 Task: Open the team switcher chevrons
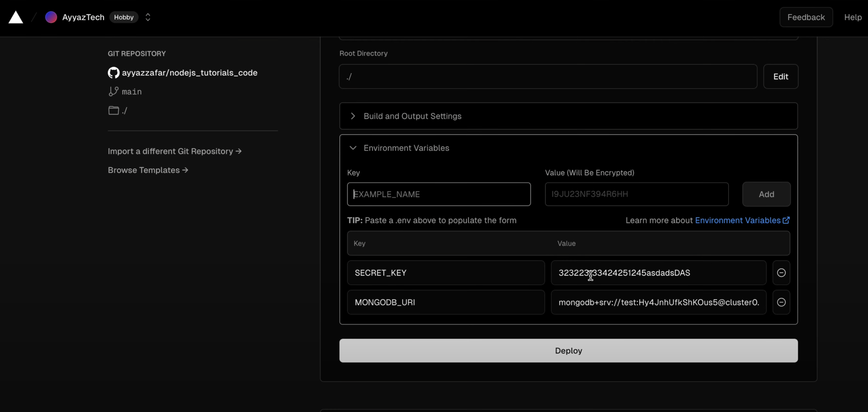(x=148, y=17)
